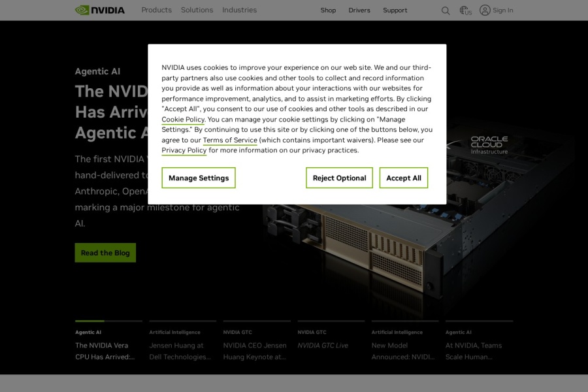The image size is (588, 392).
Task: Choose Reject Optional cookies
Action: [339, 178]
